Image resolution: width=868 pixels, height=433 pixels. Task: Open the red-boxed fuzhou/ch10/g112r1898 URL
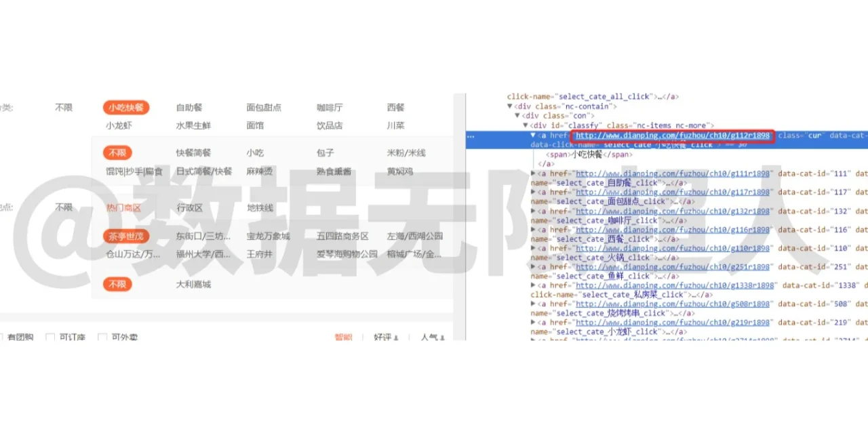coord(672,135)
